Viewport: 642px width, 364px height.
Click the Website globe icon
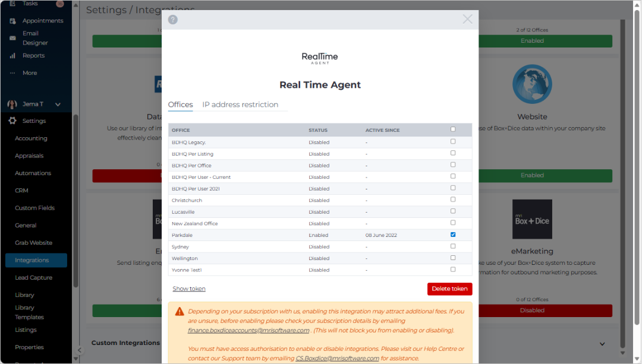coord(532,84)
